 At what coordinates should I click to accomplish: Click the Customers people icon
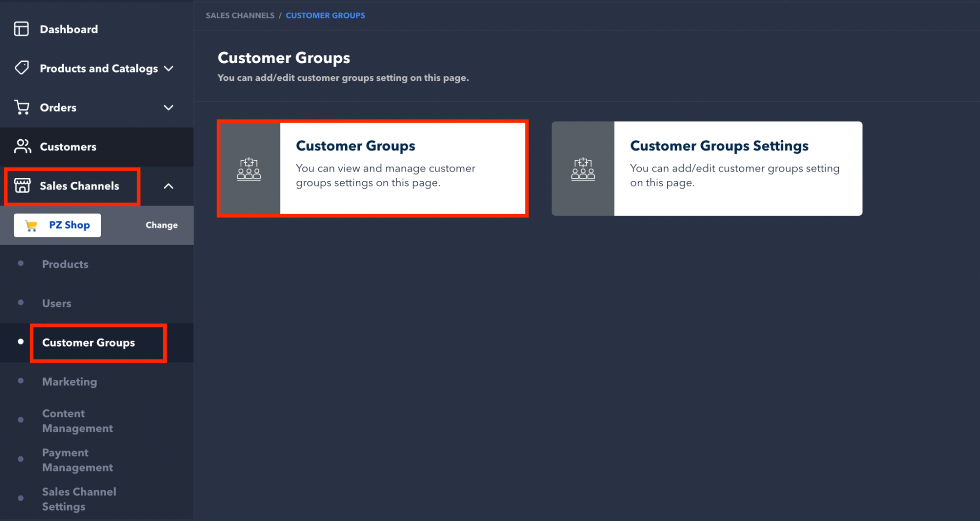point(22,146)
